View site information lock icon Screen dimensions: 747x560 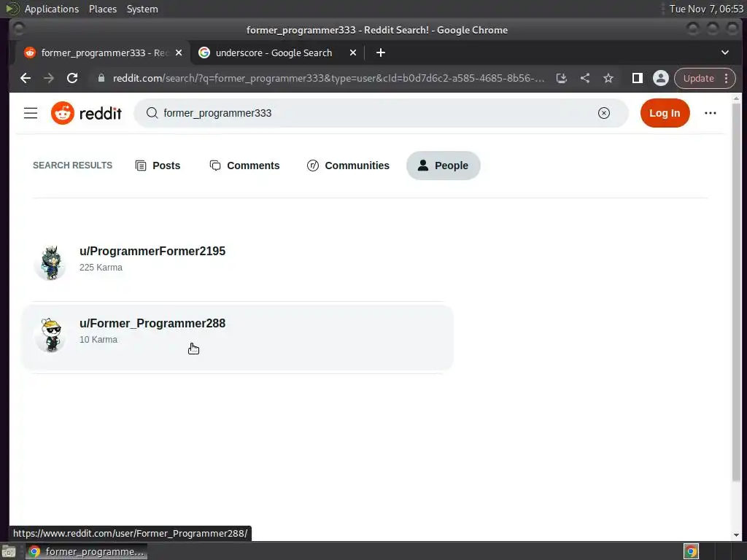coord(101,78)
